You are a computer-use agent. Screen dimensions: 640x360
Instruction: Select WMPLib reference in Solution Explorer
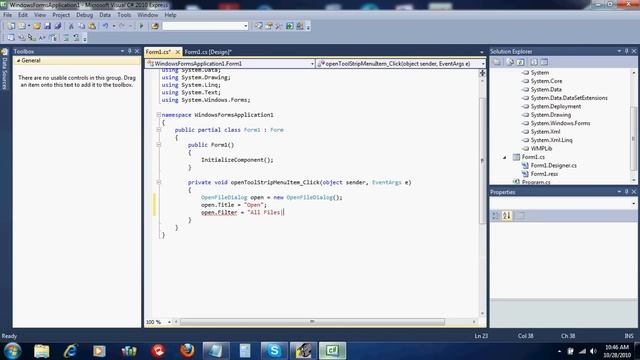[x=541, y=148]
